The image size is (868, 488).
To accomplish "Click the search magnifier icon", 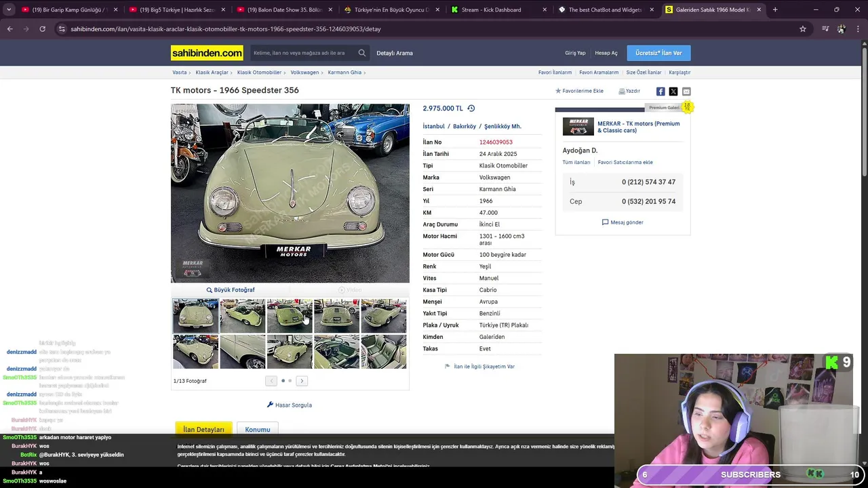I will [x=362, y=53].
